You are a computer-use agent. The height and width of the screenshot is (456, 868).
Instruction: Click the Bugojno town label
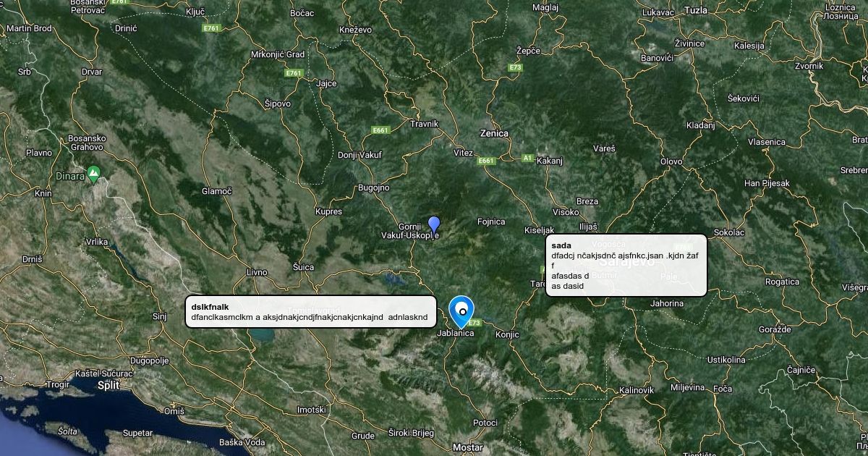click(374, 187)
